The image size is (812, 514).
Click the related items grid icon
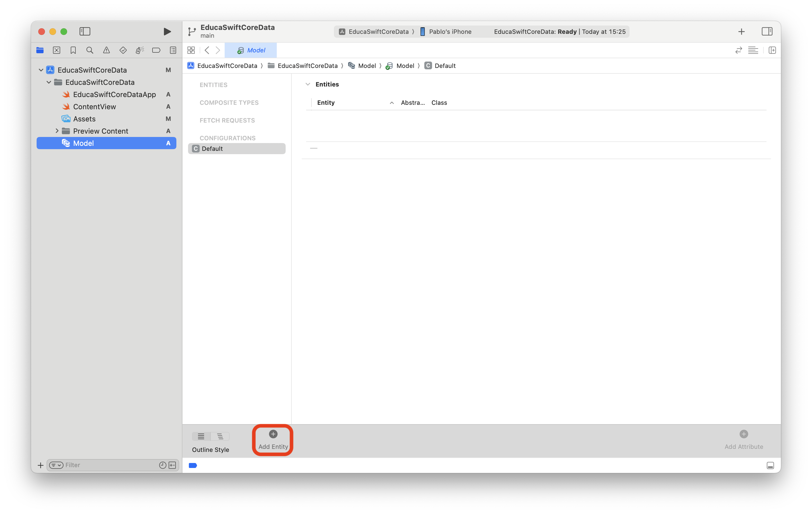191,50
